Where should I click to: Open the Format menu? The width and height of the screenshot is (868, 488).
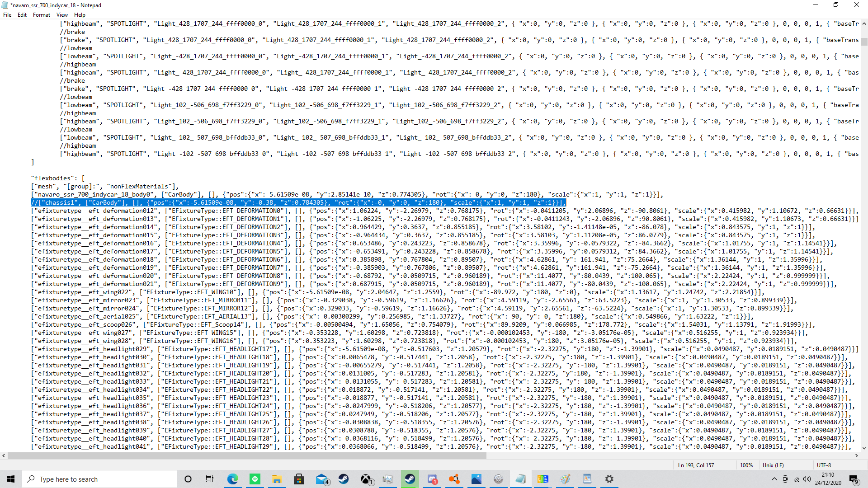pos(41,15)
